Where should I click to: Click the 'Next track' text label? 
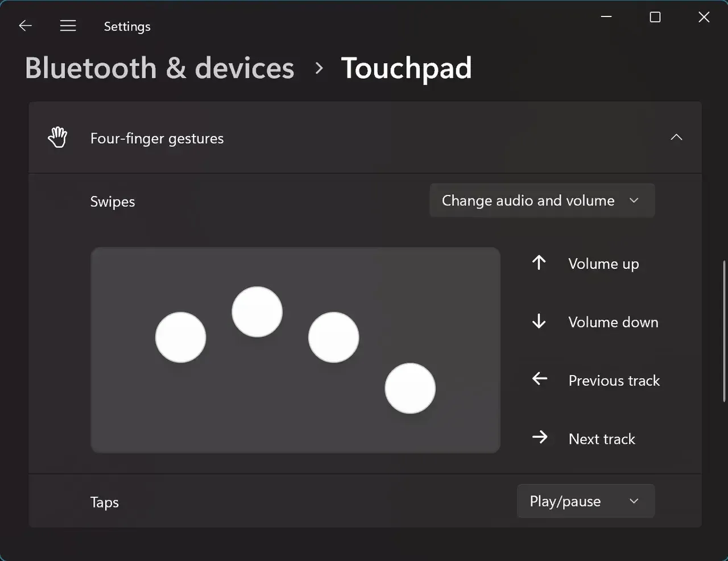pyautogui.click(x=601, y=438)
